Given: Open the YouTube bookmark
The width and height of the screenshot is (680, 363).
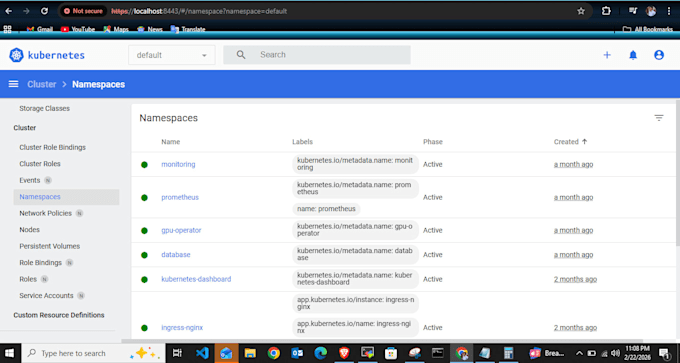Looking at the screenshot, I should [x=78, y=29].
